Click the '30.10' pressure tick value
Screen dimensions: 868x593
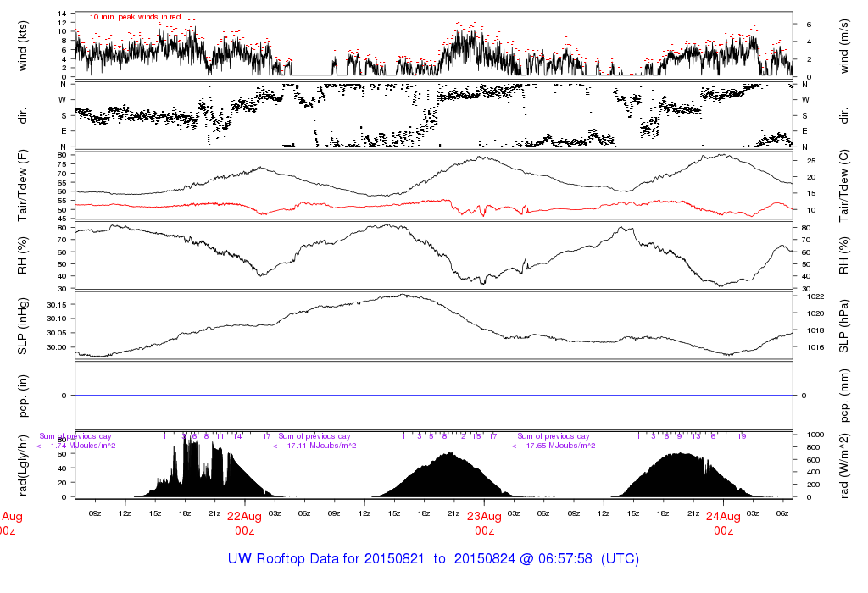click(57, 319)
